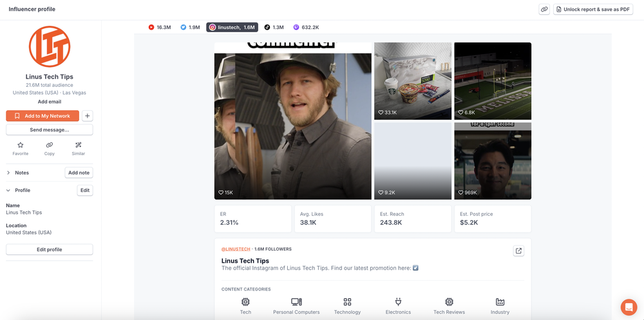Viewport: 644px width, 320px height.
Task: Collapse the Profile section
Action: pyautogui.click(x=8, y=191)
